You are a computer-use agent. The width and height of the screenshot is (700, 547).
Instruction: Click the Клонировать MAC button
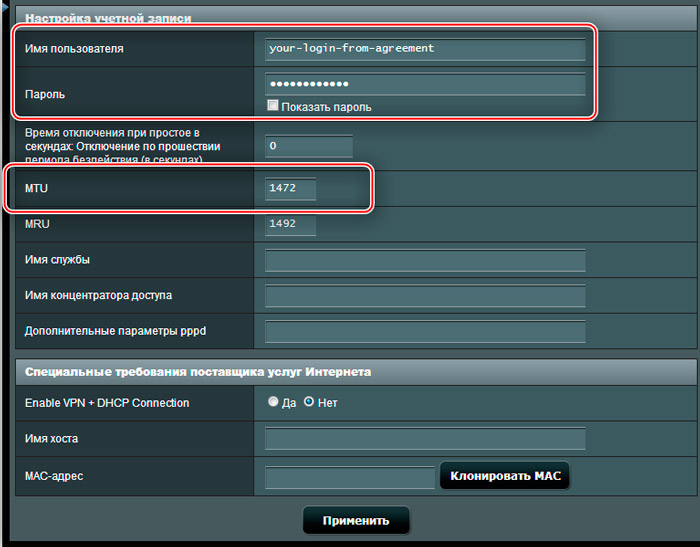[x=505, y=476]
